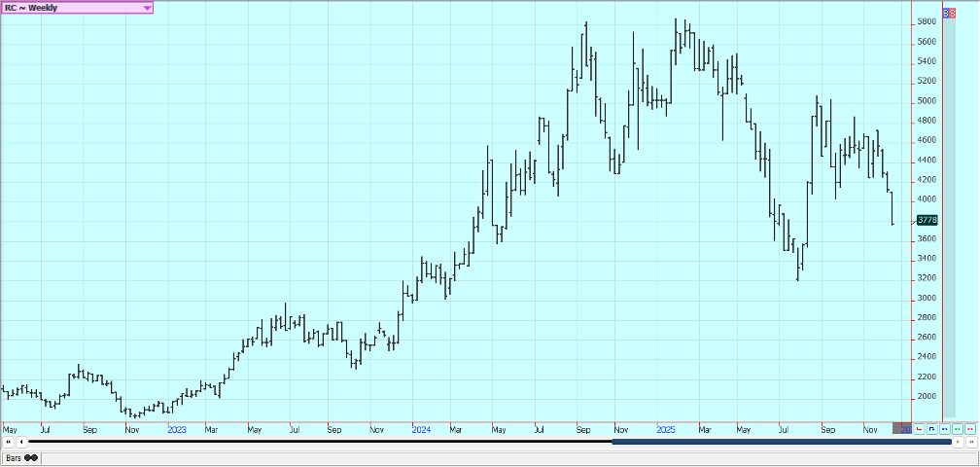Click the binoculars icon in the Bars tab
The height and width of the screenshot is (467, 980).
click(x=31, y=457)
